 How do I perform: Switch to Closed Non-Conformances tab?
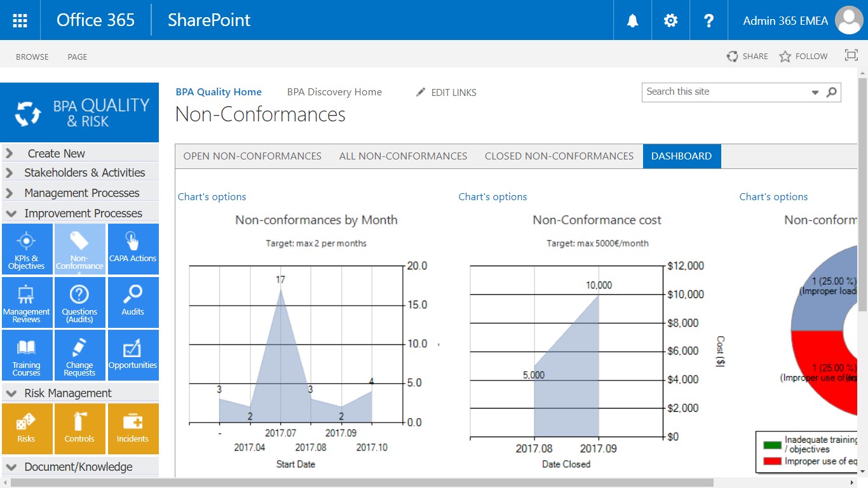click(x=559, y=156)
